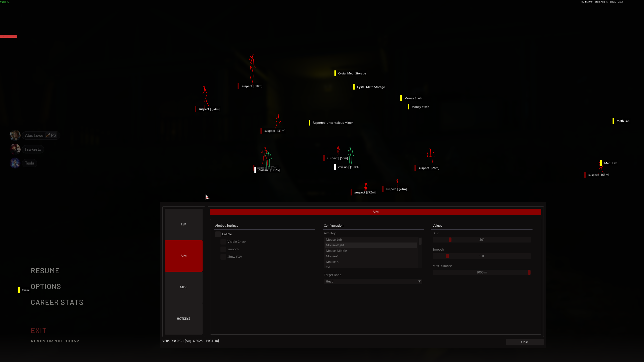
Task: Click the green civilian skeleton near 56m suspect
Action: tap(351, 156)
